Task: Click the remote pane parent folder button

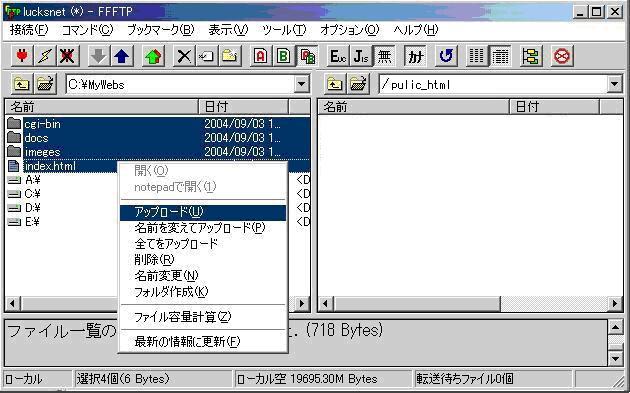Action: (334, 84)
